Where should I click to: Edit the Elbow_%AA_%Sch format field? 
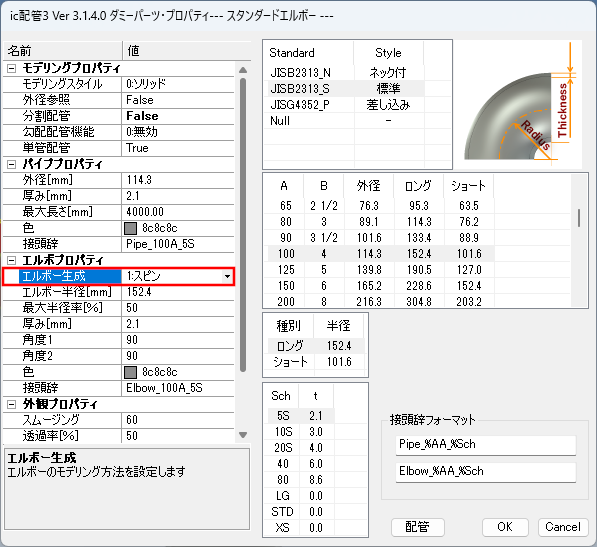coord(485,472)
